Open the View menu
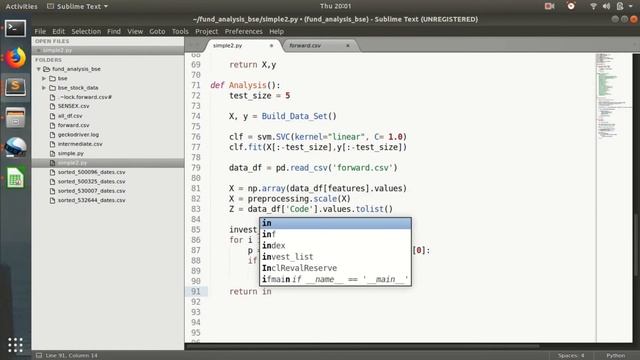 click(x=135, y=31)
